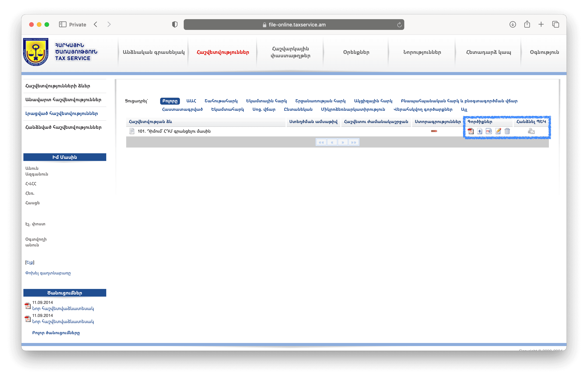Viewport: 588px width, 379px height.
Task: Delete the report using the trash icon
Action: pos(507,131)
